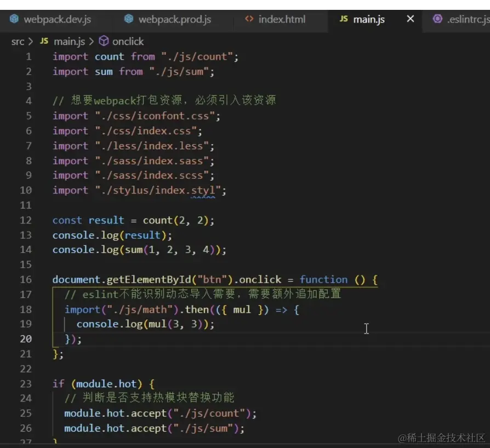
Task: Click the "result" variable on line 12
Action: (106, 220)
